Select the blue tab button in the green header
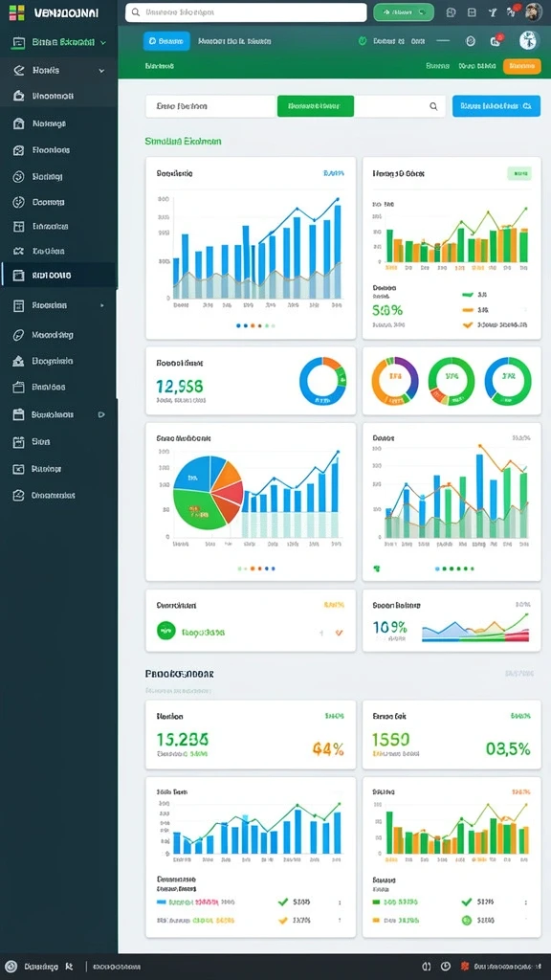The image size is (551, 980). (x=166, y=41)
